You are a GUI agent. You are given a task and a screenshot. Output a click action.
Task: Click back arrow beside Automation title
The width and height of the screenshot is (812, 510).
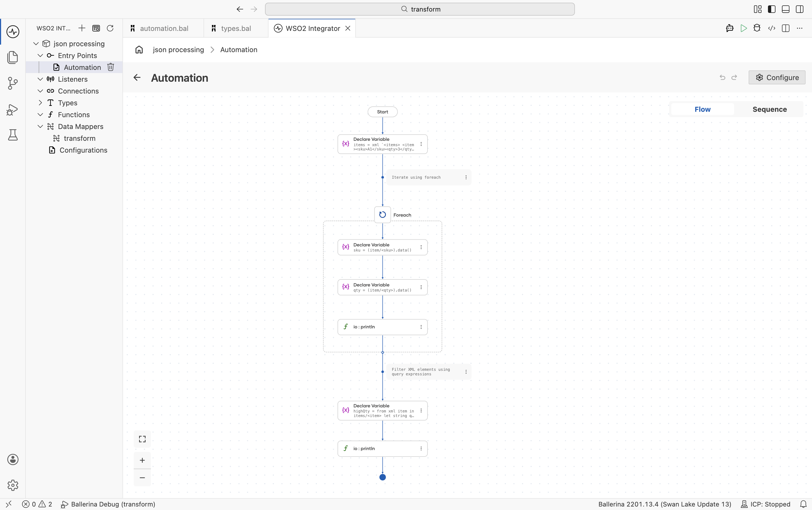tap(137, 78)
